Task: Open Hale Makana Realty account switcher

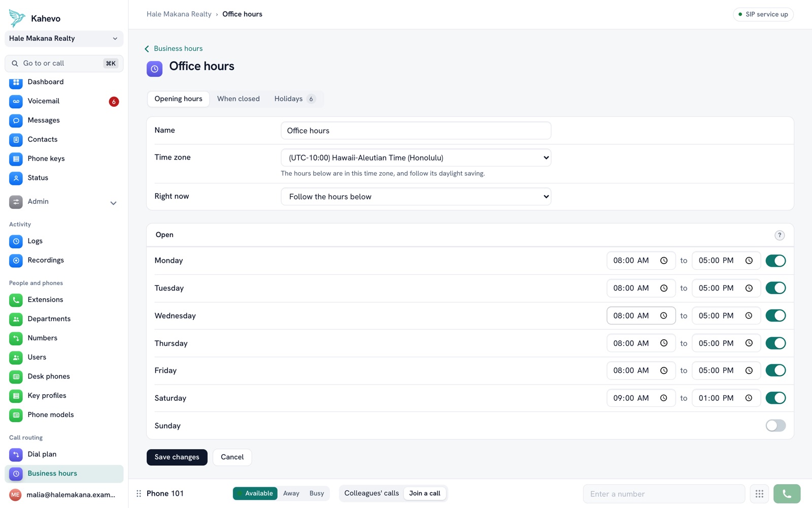Action: [64, 39]
